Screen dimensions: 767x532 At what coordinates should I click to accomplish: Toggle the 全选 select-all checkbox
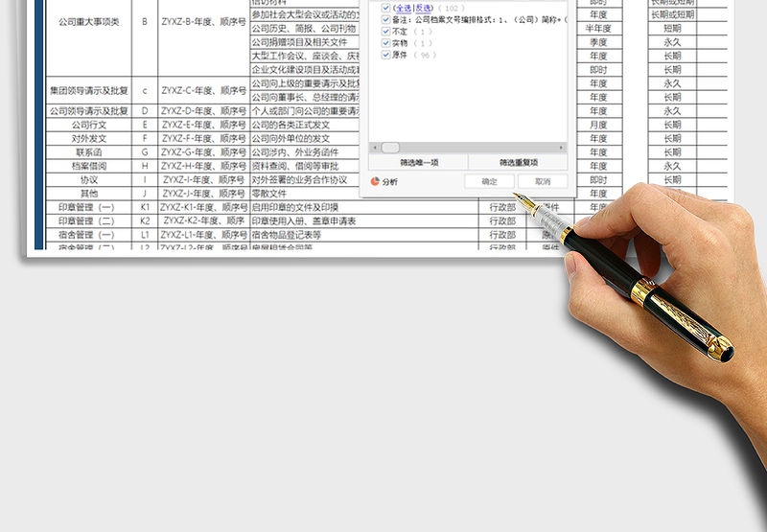pyautogui.click(x=385, y=7)
